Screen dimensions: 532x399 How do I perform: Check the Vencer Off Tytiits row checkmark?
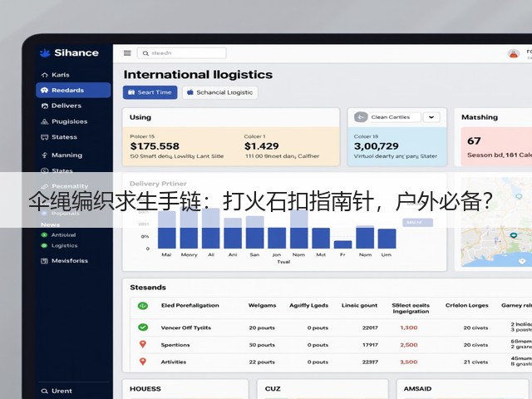tap(143, 328)
